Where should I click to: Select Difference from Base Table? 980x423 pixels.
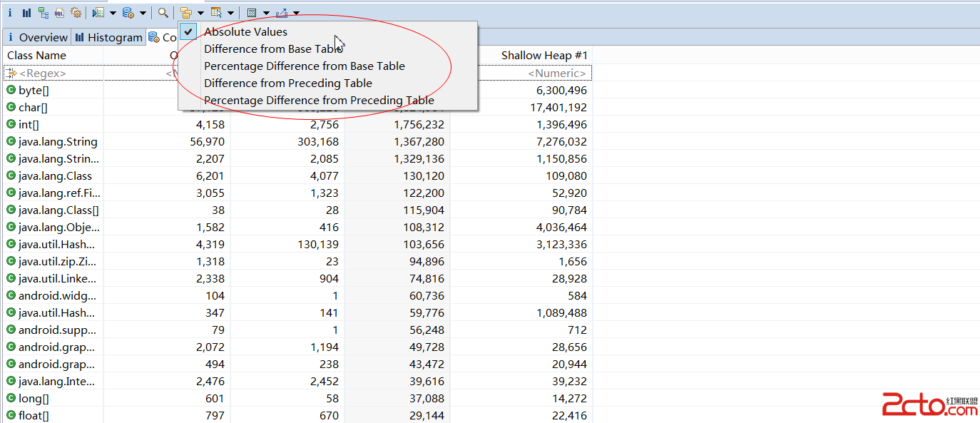pyautogui.click(x=273, y=49)
